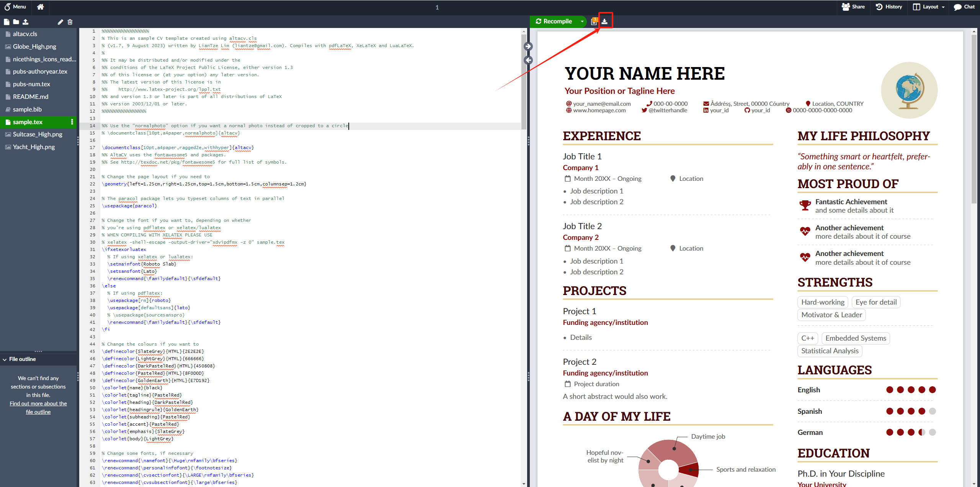Go to PDF location with right arrow
The height and width of the screenshot is (487, 980).
coord(528,46)
